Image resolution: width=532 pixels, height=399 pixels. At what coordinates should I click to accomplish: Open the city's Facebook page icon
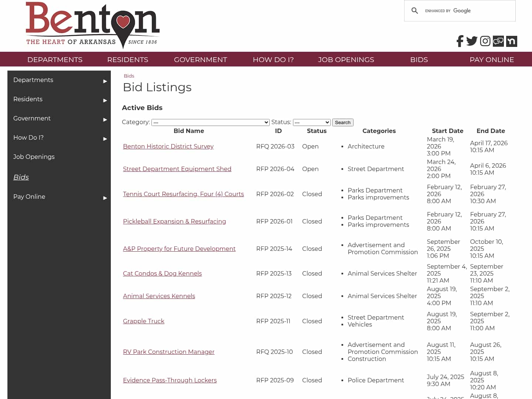459,41
